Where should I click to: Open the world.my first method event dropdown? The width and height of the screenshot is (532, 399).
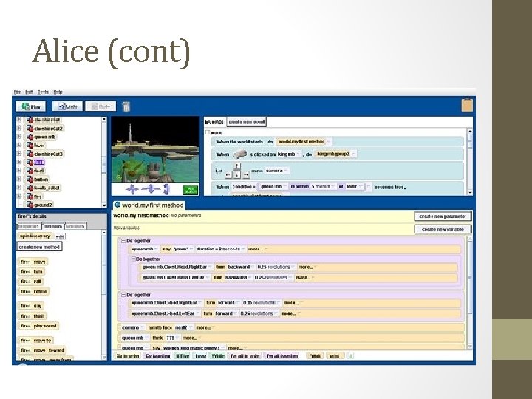pos(329,141)
